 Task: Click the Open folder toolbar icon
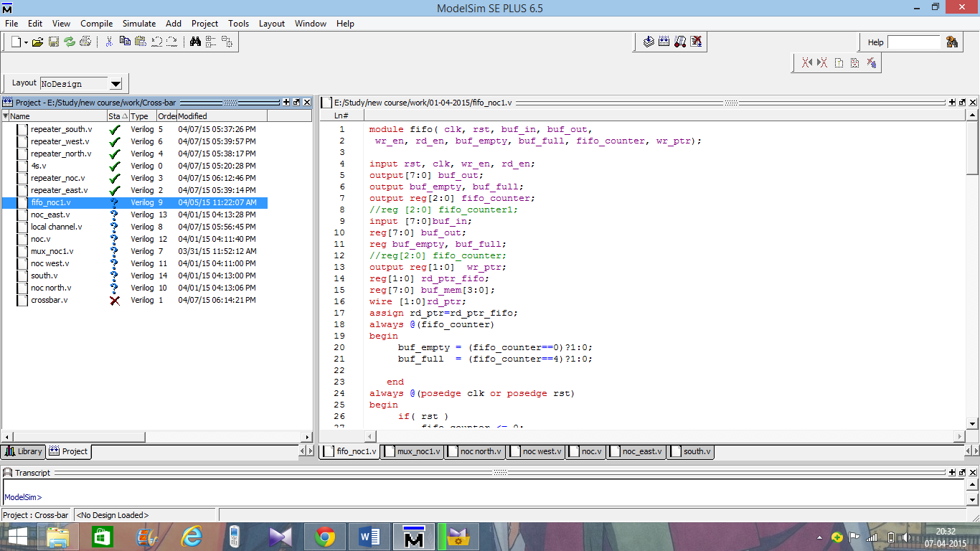pyautogui.click(x=38, y=42)
